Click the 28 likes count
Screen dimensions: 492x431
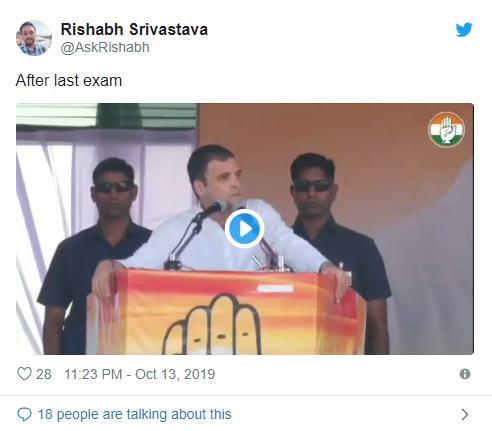(44, 374)
